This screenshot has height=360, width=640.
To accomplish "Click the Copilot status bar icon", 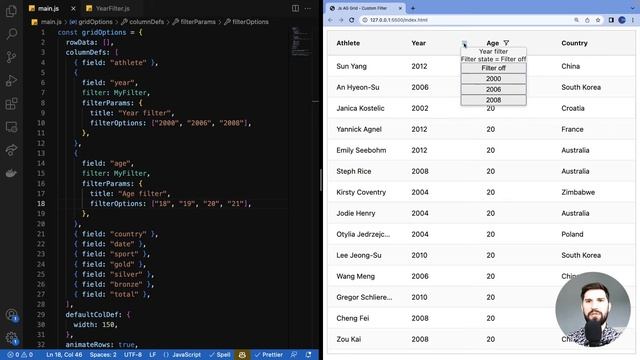I will click(242, 355).
